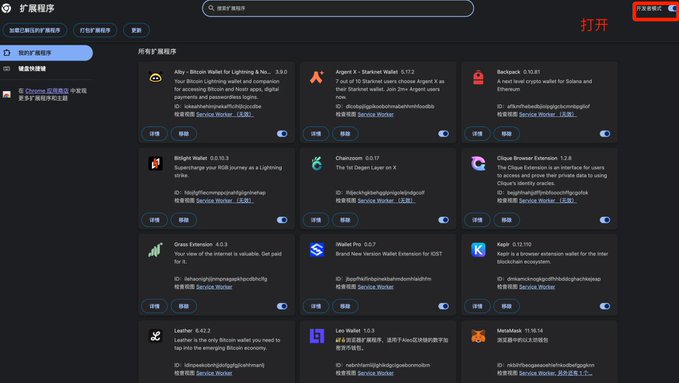Open Details for Keplr
The height and width of the screenshot is (383, 679).
[477, 306]
